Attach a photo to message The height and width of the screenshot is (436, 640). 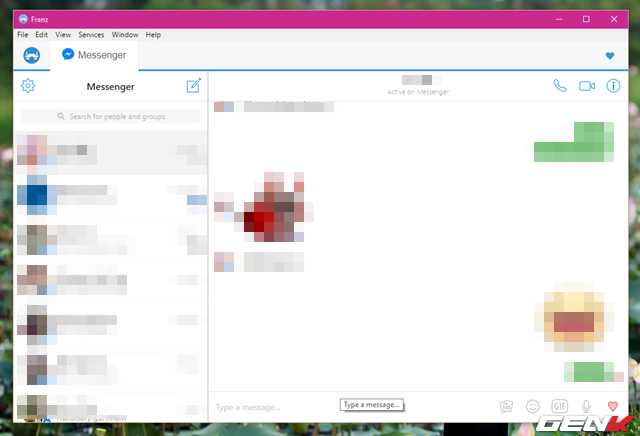pyautogui.click(x=506, y=407)
